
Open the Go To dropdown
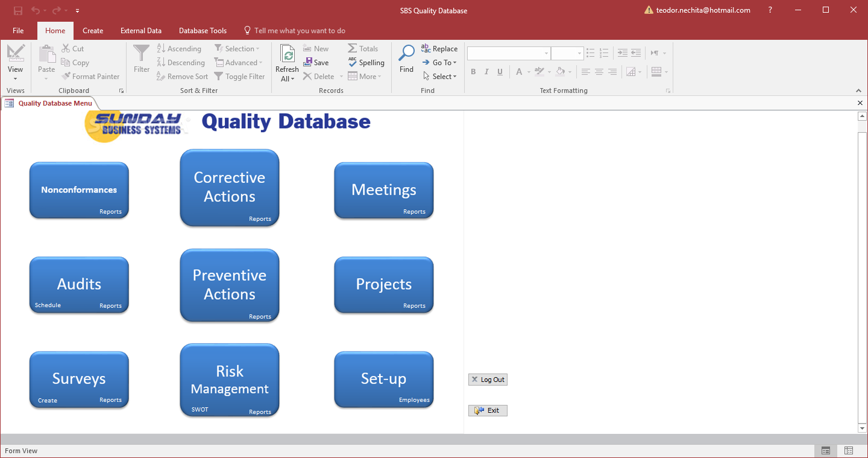(439, 63)
